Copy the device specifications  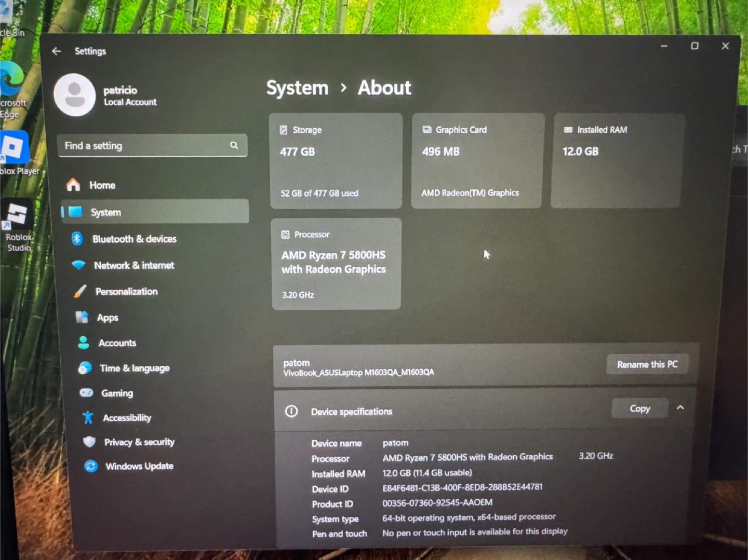coord(639,408)
